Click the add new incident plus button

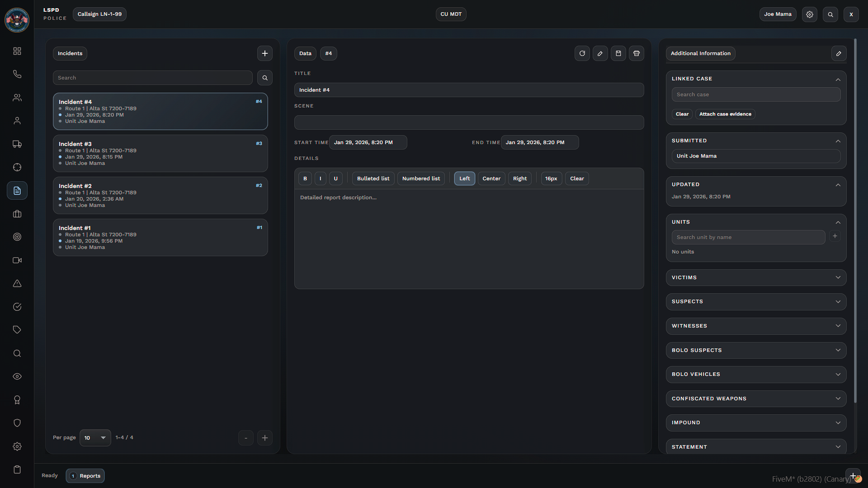tap(264, 53)
